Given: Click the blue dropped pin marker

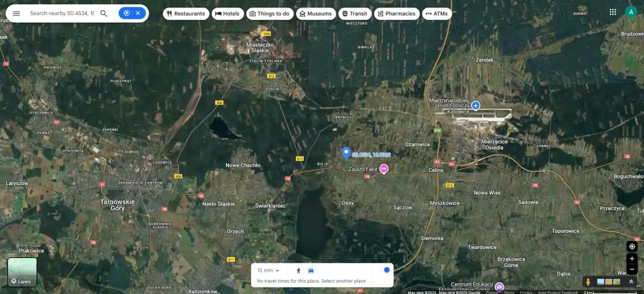Looking at the screenshot, I should click(x=346, y=153).
